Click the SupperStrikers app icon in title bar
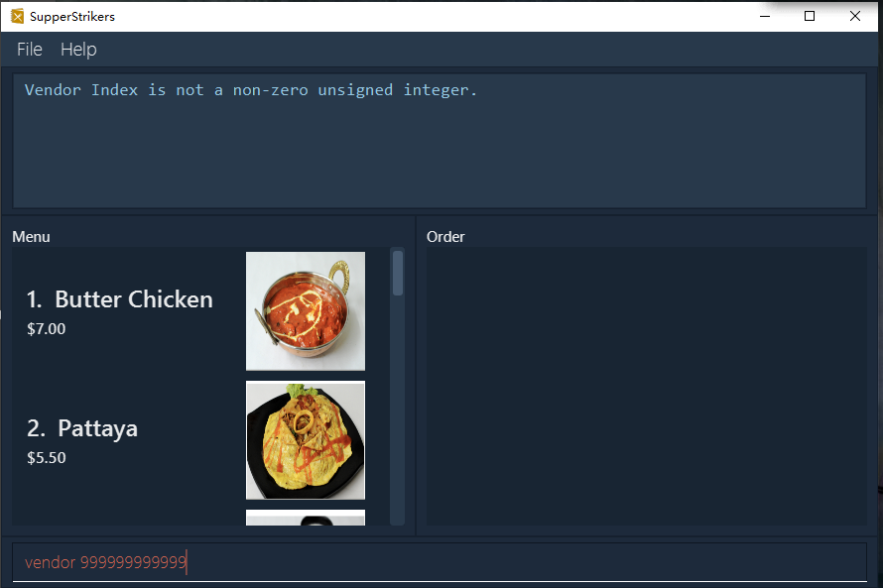Screen dimensions: 883x588 [18, 16]
